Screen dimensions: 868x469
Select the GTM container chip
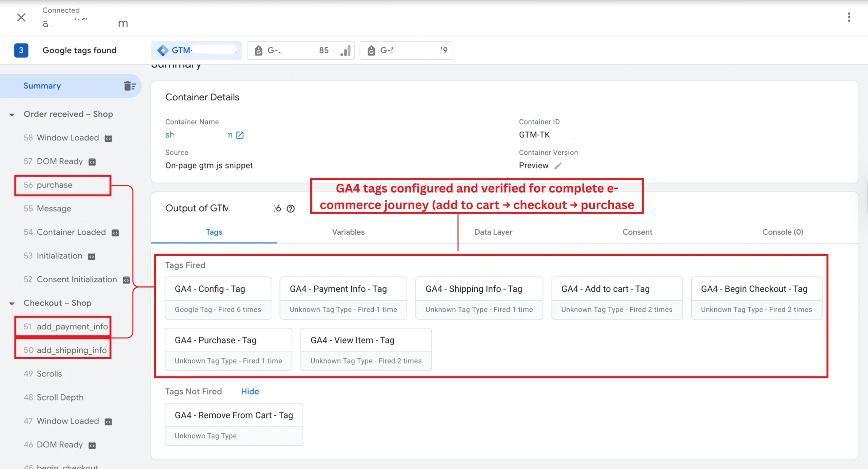pos(196,51)
